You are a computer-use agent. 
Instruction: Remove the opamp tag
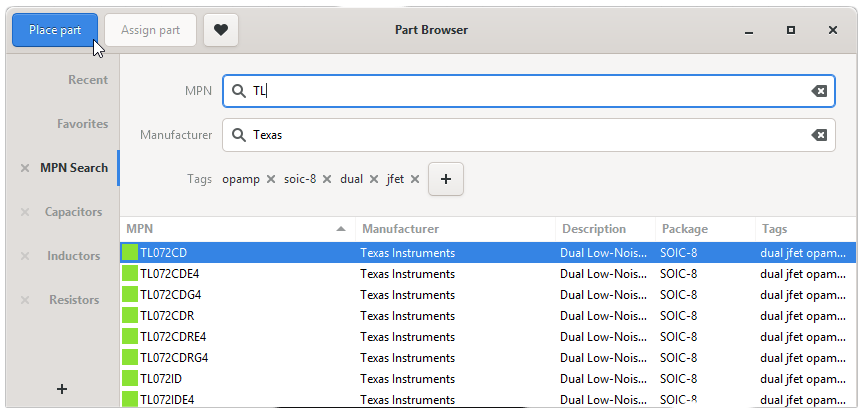click(271, 179)
